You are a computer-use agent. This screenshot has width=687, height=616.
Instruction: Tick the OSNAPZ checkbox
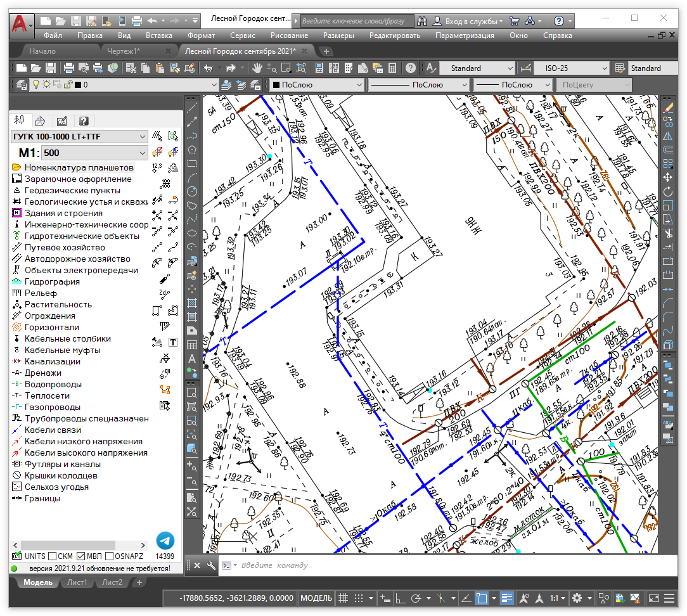pos(110,556)
